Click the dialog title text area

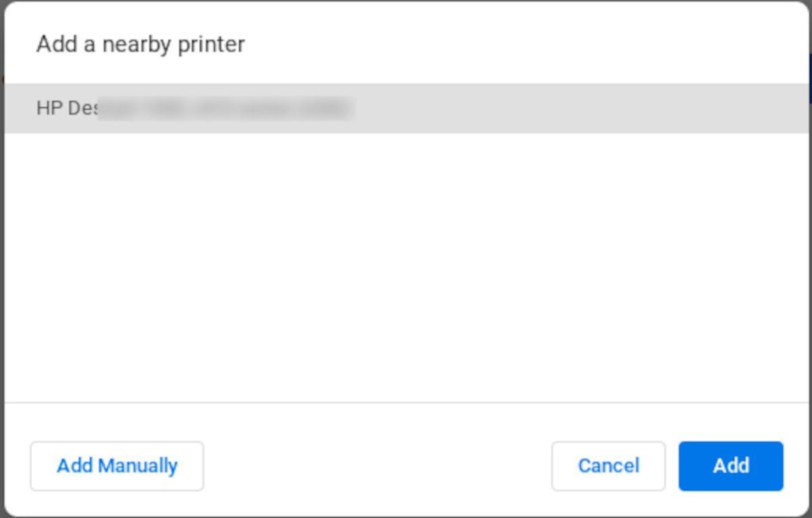[x=140, y=45]
